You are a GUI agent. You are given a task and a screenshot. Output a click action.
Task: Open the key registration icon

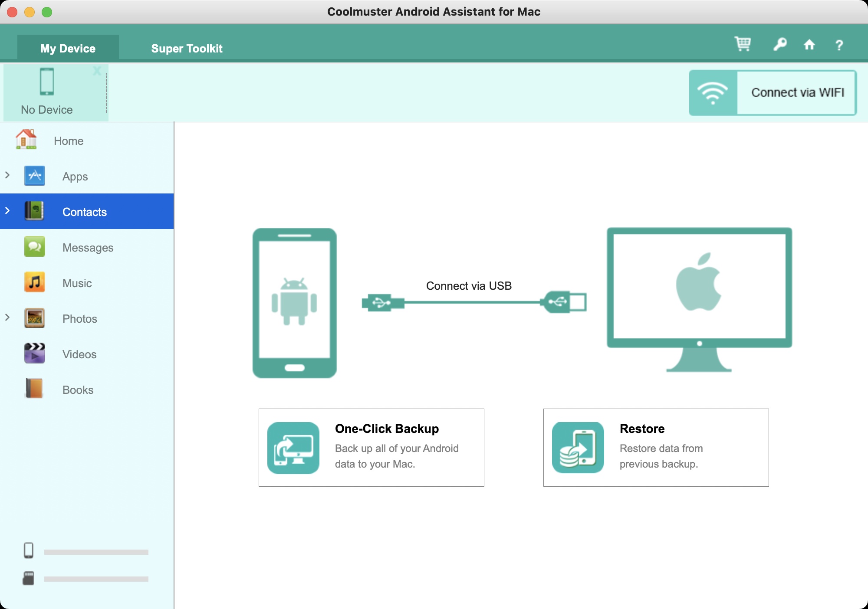[780, 44]
